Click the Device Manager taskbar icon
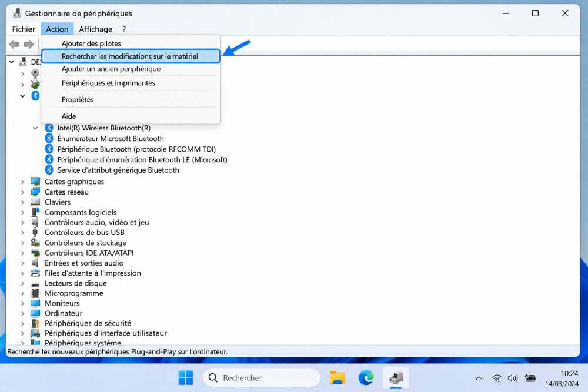The height and width of the screenshot is (392, 588). point(396,378)
